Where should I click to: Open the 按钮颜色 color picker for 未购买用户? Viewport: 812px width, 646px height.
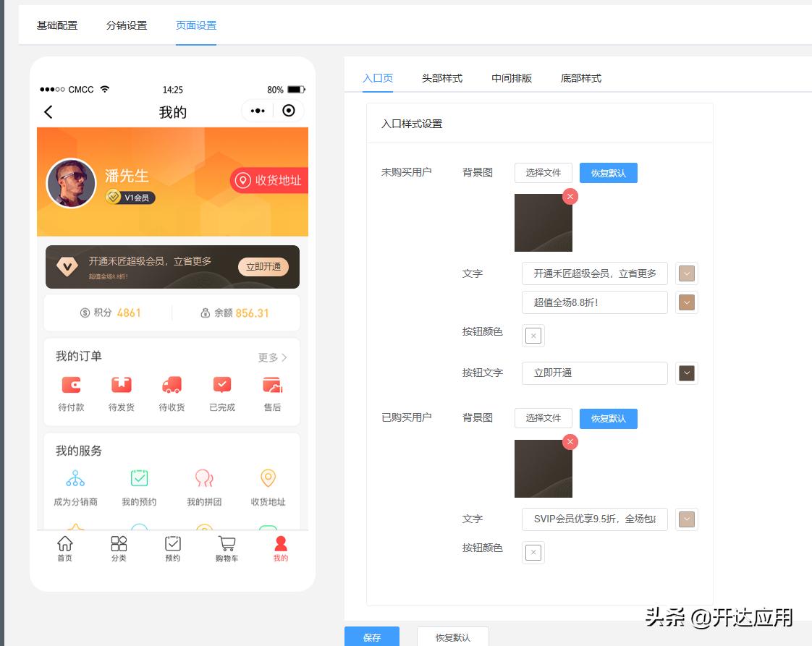point(533,336)
